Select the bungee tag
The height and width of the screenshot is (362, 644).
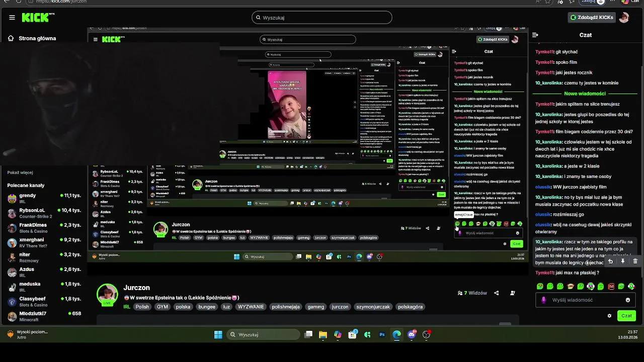207,307
